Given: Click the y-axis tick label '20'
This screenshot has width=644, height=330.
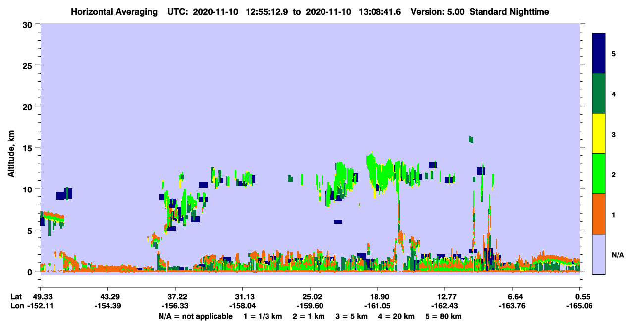Looking at the screenshot, I should [29, 106].
